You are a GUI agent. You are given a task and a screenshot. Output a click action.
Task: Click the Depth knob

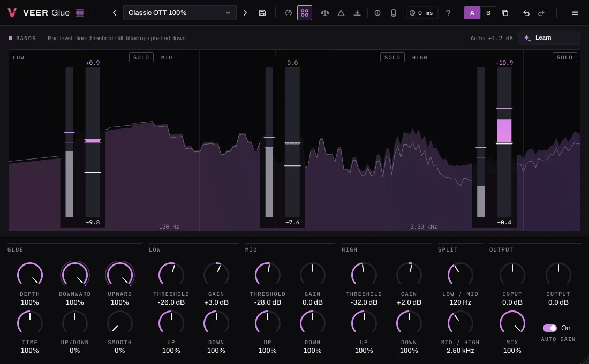(x=30, y=275)
